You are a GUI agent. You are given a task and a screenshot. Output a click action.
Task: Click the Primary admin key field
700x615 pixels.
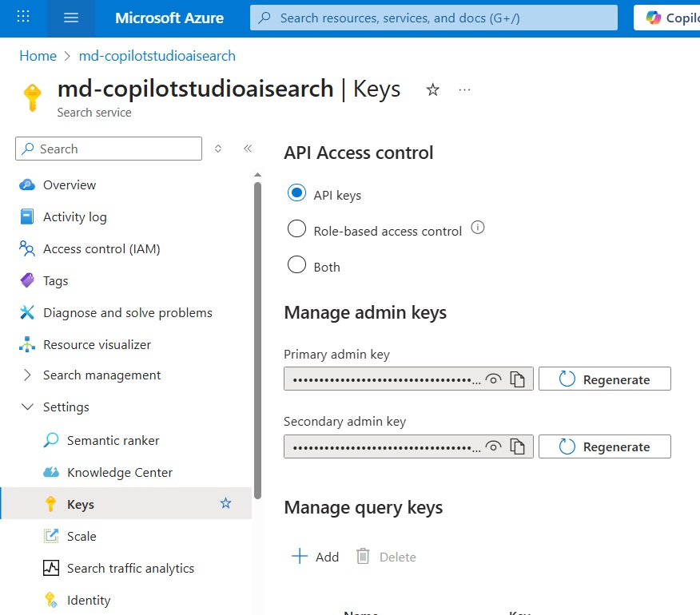coord(408,379)
